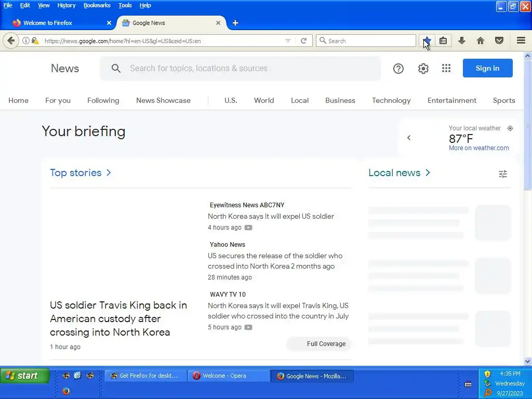
Task: Go to Firefox home page icon
Action: pyautogui.click(x=481, y=41)
